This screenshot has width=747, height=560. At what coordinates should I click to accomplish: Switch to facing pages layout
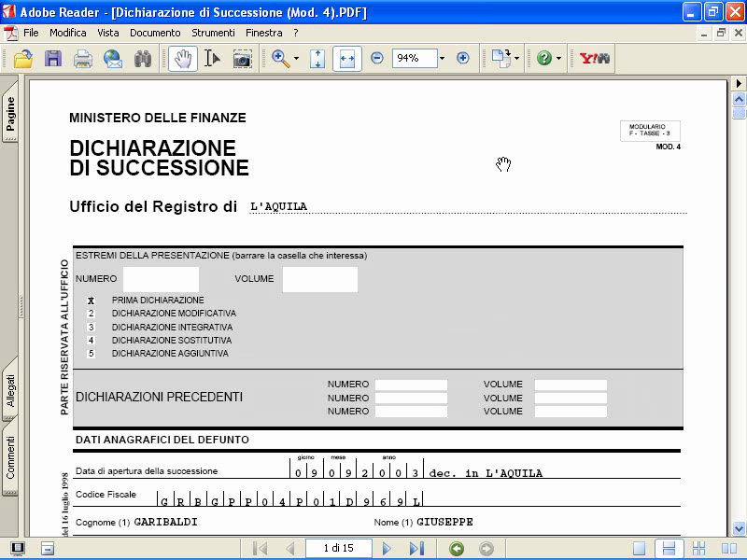[x=729, y=549]
